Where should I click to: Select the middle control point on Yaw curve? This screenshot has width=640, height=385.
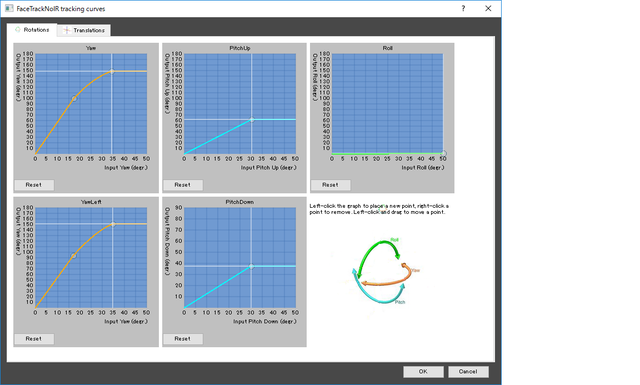74,98
